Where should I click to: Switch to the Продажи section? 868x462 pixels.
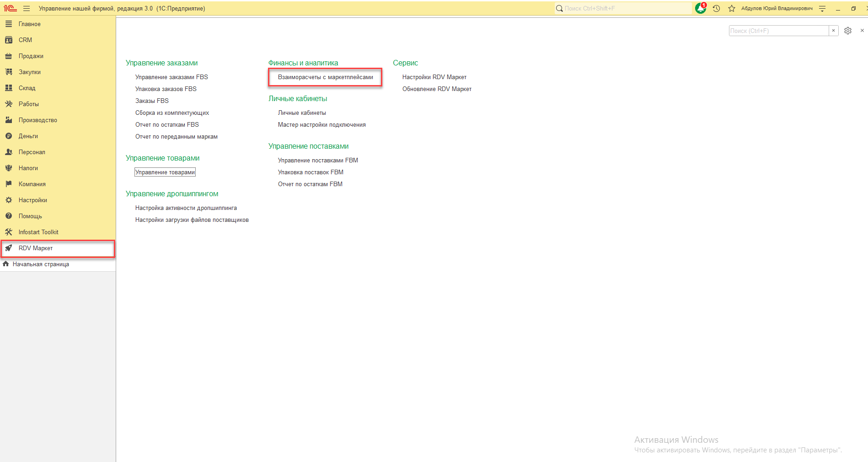[x=31, y=56]
